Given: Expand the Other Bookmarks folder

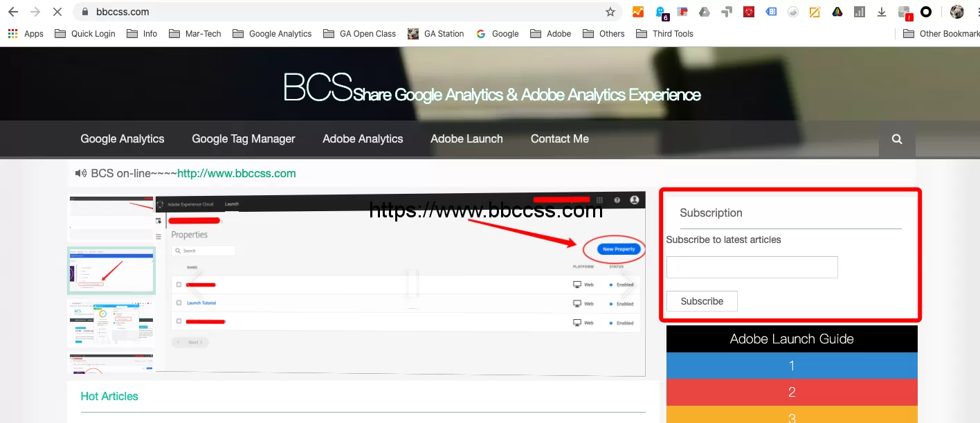Looking at the screenshot, I should [x=941, y=33].
